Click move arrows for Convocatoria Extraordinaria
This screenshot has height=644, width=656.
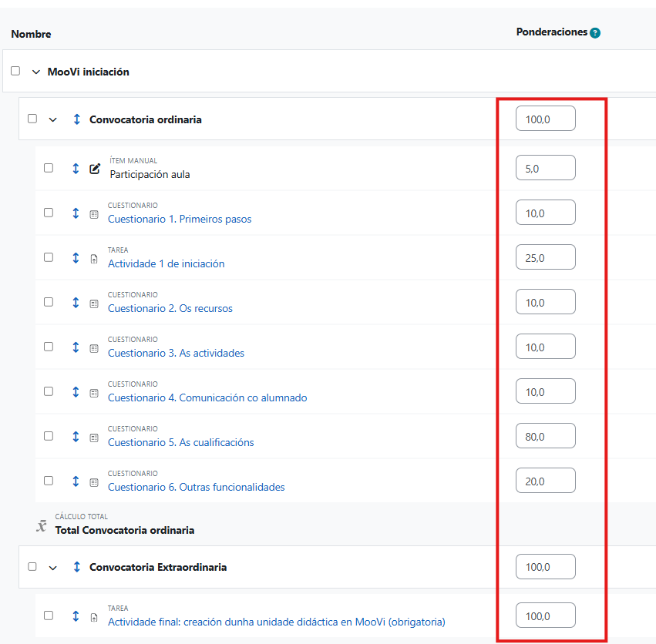76,567
